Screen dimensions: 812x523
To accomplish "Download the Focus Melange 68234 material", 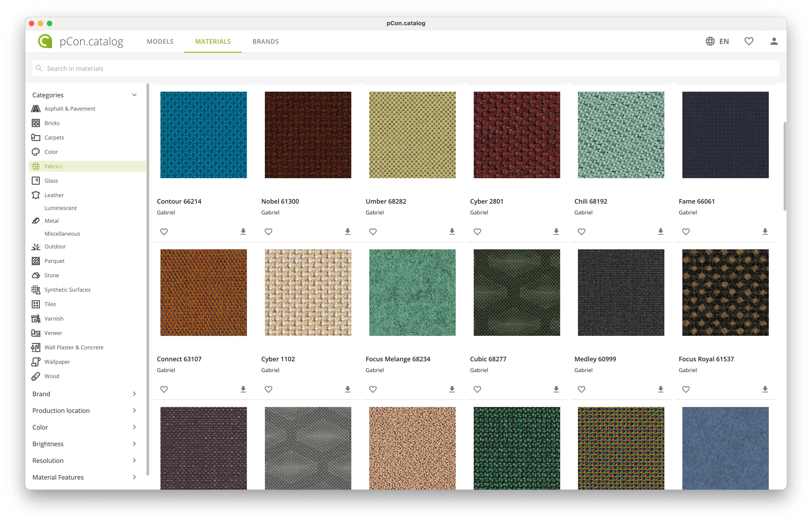I will tap(452, 389).
